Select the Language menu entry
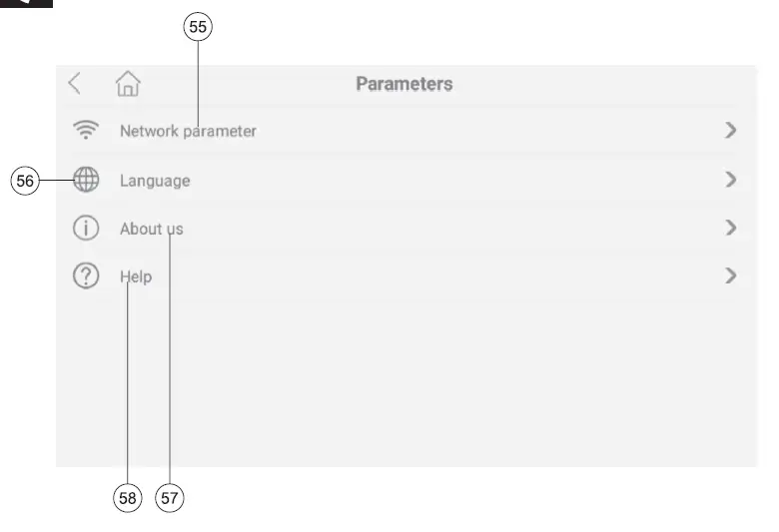779x532 pixels. point(155,181)
